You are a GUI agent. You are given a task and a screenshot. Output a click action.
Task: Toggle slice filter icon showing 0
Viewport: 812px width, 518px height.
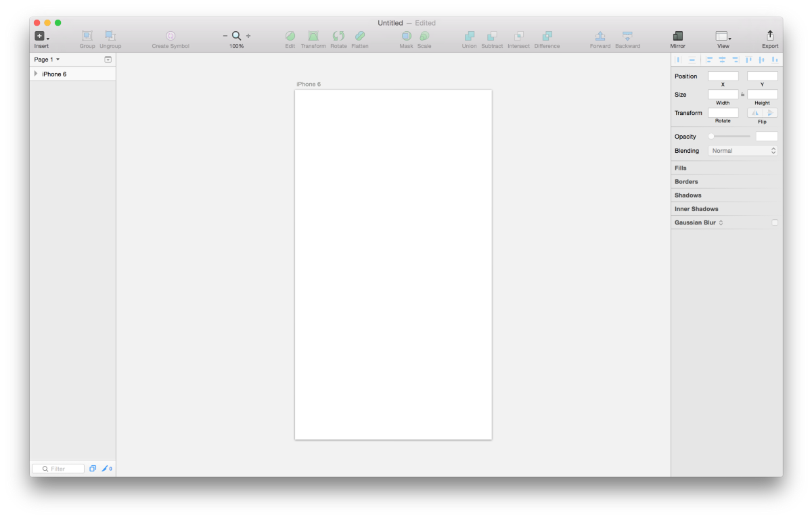[107, 469]
